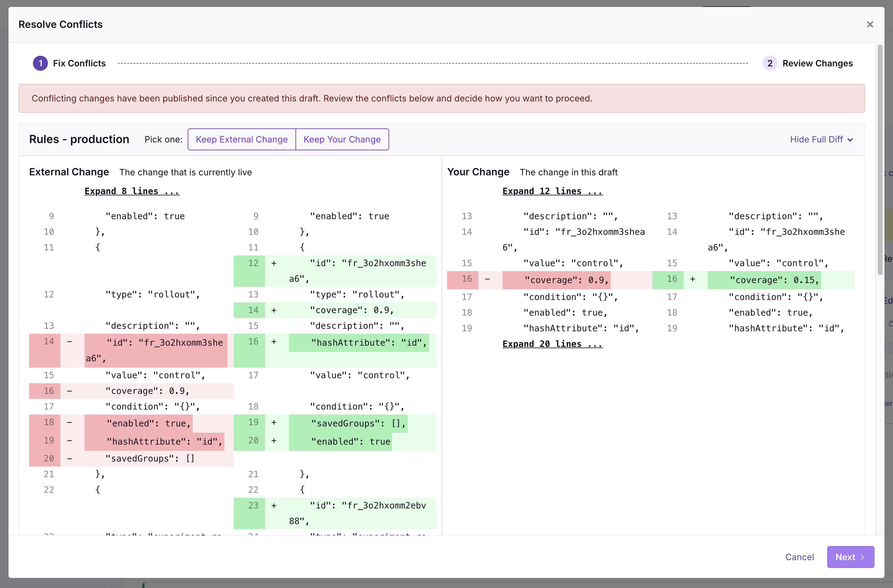
Task: Select Keep External Change option
Action: point(242,140)
